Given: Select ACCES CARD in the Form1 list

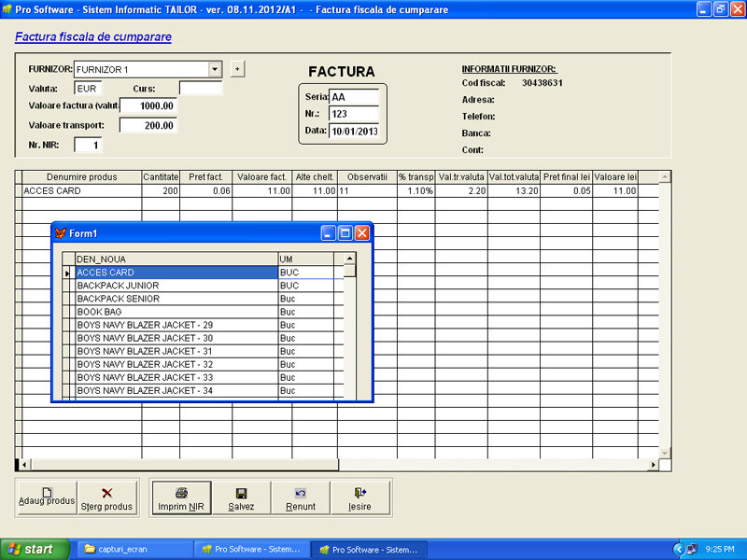Looking at the screenshot, I should pos(176,273).
